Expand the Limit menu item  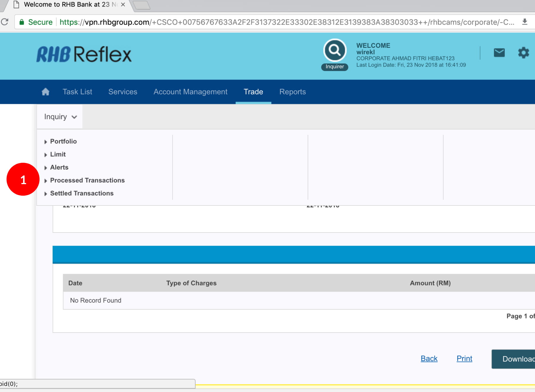[58, 154]
